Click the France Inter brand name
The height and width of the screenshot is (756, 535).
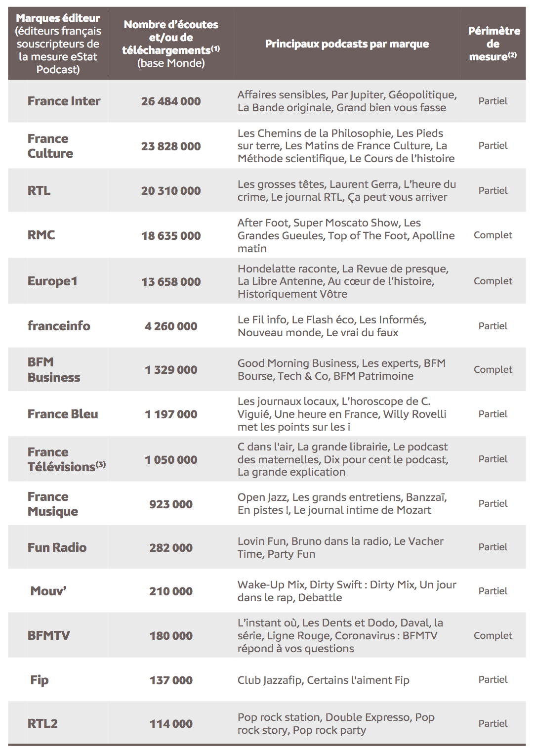64,101
